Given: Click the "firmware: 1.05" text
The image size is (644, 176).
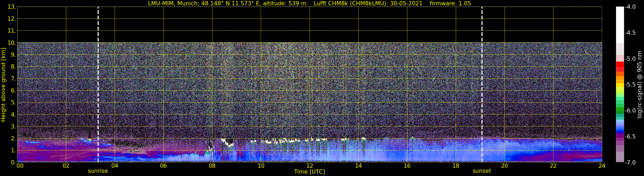Looking at the screenshot, I should 450,3.
